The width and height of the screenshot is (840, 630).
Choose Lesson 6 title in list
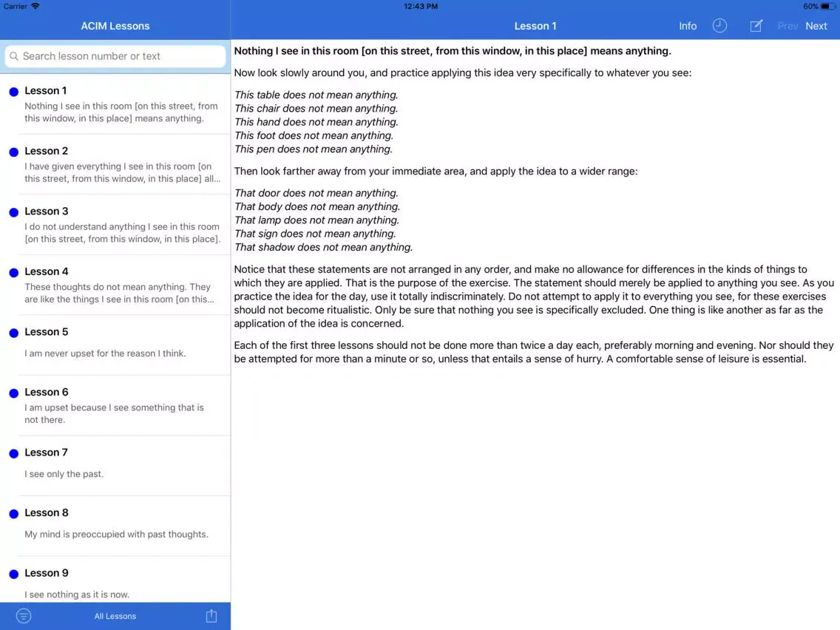(x=46, y=392)
